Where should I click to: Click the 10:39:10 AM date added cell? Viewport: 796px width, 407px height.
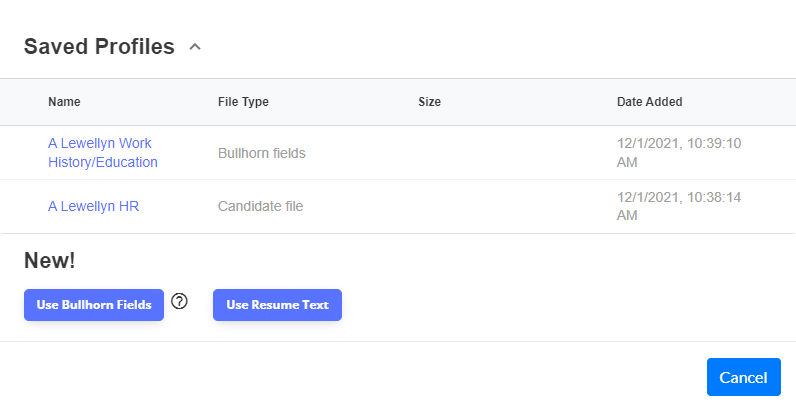(x=679, y=153)
